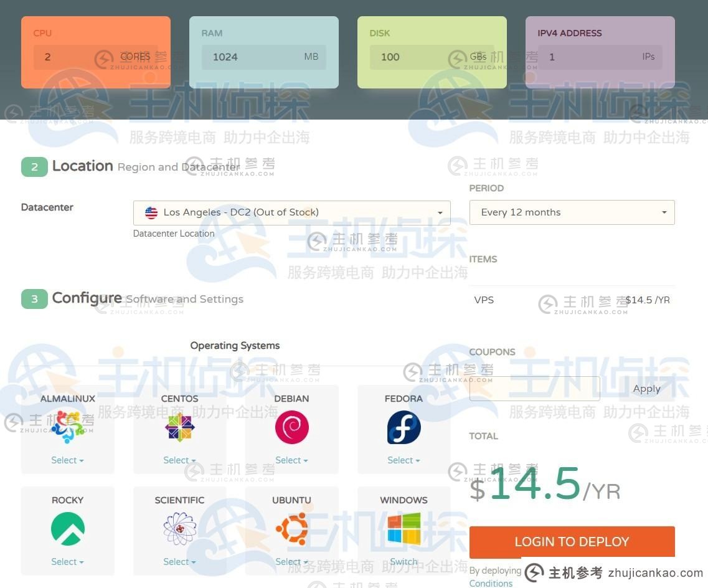The width and height of the screenshot is (708, 588).
Task: Click the Windows logo icon
Action: [x=404, y=528]
